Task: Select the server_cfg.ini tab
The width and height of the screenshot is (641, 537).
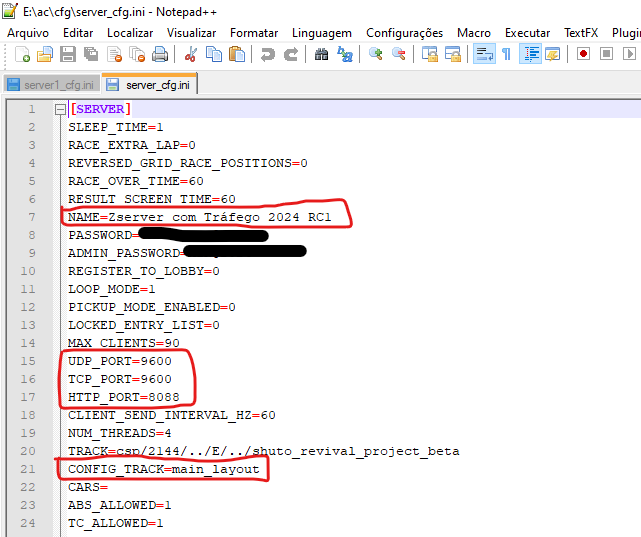Action: (x=150, y=84)
